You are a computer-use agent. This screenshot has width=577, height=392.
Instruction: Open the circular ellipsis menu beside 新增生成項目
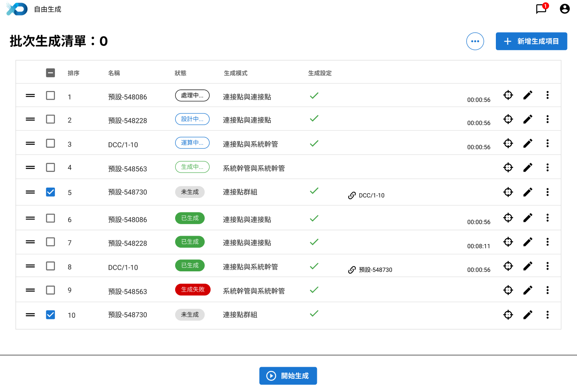[x=475, y=41]
